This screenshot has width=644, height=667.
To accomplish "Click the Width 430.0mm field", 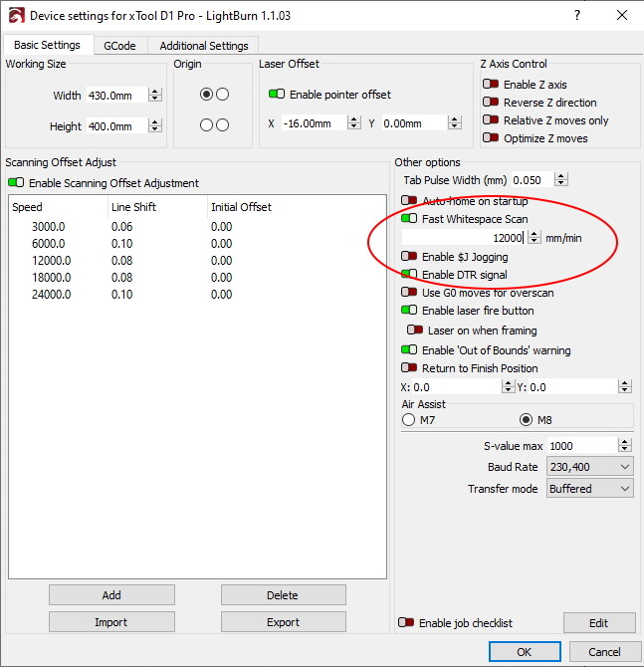I will tap(117, 95).
